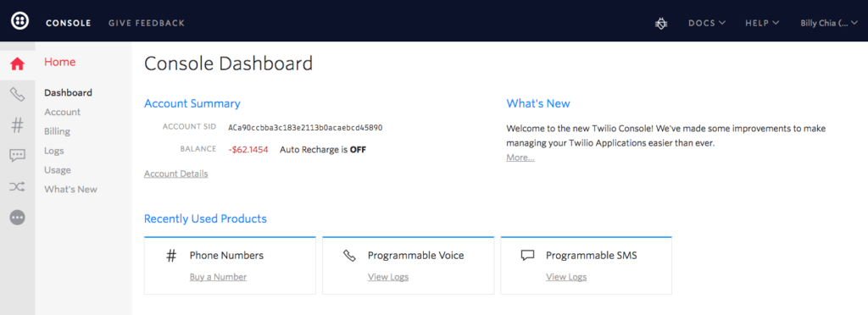The height and width of the screenshot is (315, 868).
Task: Expand the DOCS dropdown
Action: click(x=706, y=23)
